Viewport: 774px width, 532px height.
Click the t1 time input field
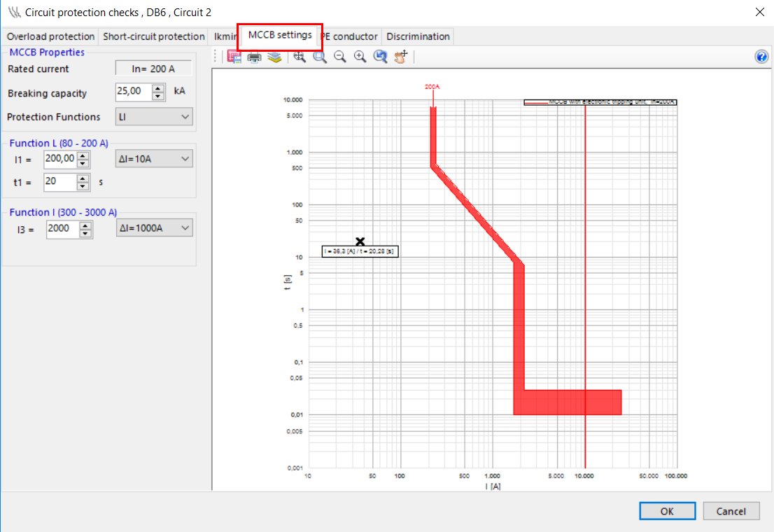(x=59, y=182)
